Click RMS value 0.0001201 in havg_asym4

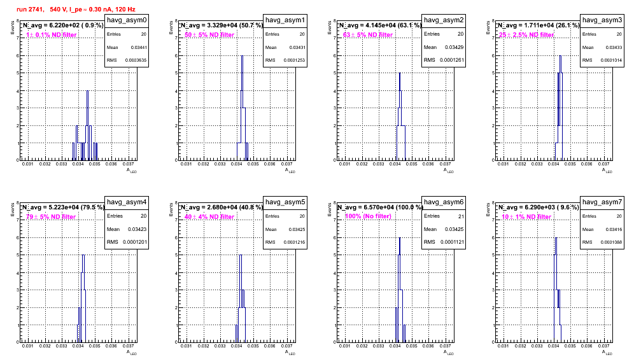(x=135, y=242)
